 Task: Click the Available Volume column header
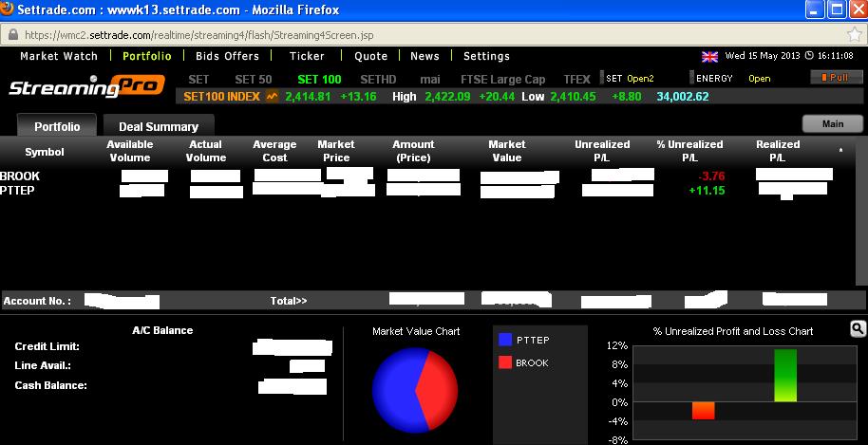(129, 151)
